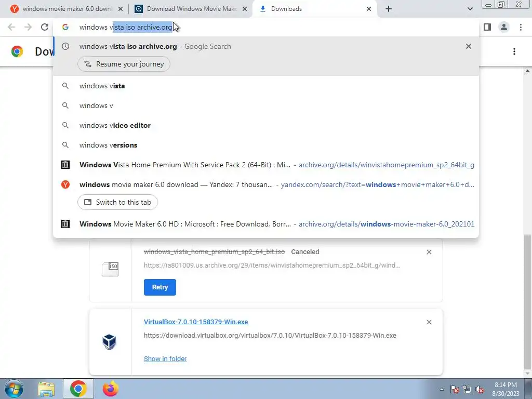
Task: Go back with the browser back arrow
Action: click(x=11, y=27)
